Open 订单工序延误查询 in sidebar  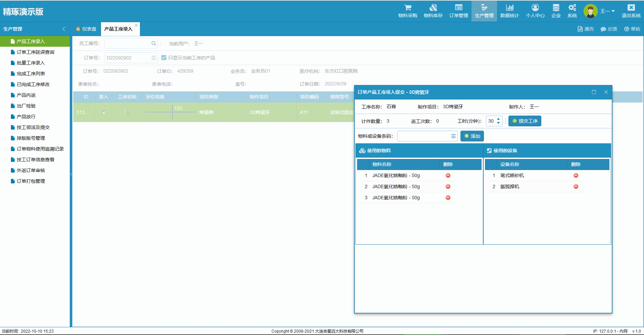point(35,52)
